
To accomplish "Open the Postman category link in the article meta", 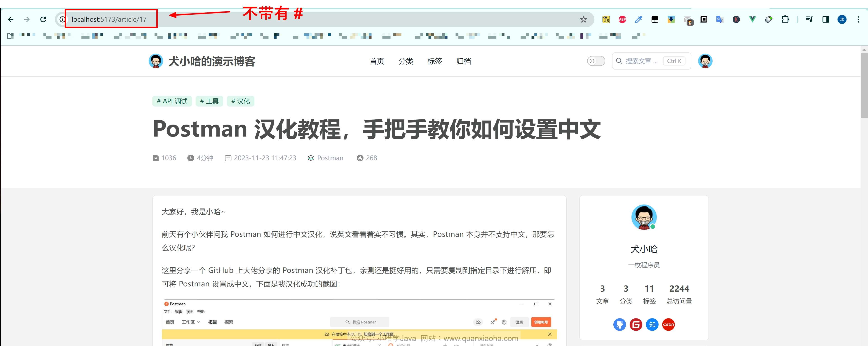I will coord(330,158).
